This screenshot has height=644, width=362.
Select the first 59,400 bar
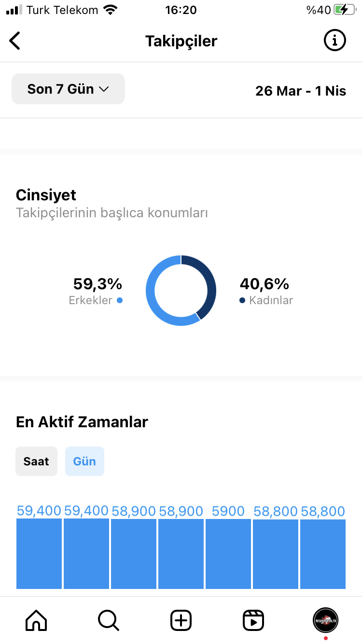(x=39, y=554)
